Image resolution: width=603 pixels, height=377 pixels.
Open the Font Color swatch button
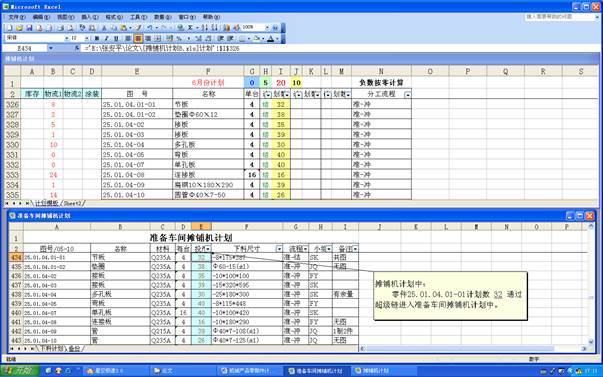[x=271, y=38]
